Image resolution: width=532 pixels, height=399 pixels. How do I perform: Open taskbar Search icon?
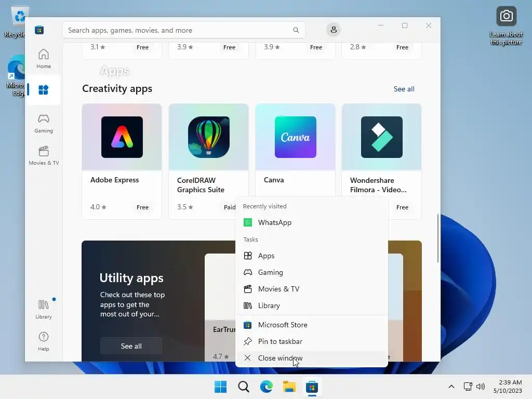(x=244, y=387)
